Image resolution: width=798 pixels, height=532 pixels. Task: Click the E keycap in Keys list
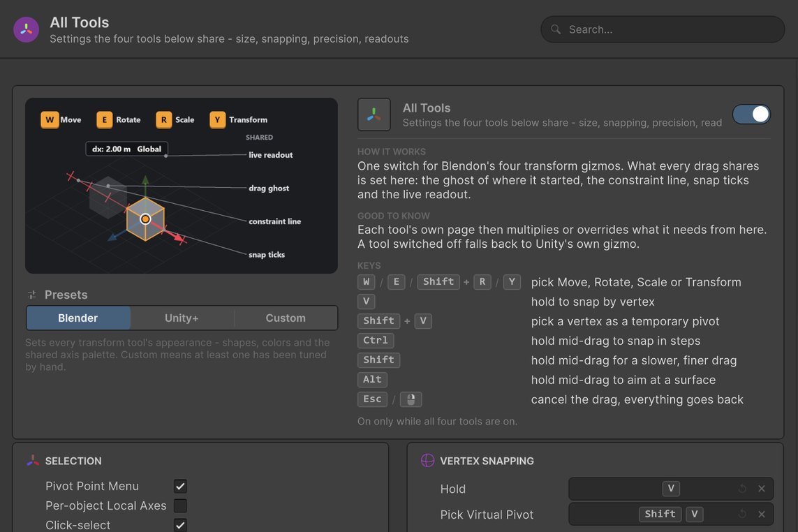[x=397, y=282]
